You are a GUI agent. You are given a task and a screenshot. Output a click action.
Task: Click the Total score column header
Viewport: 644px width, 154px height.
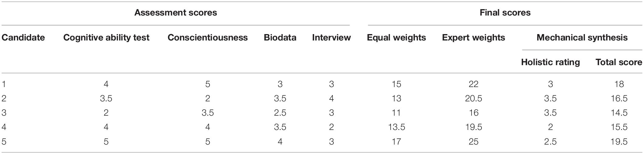tap(619, 62)
